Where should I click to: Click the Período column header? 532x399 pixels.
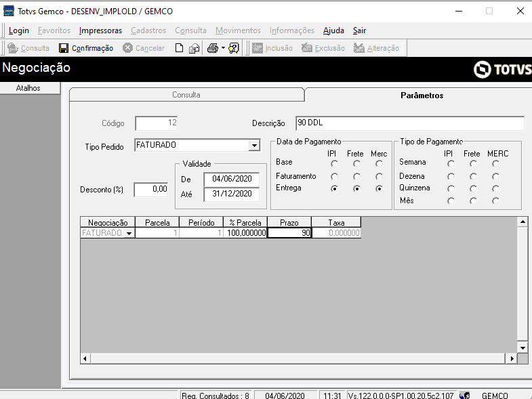pos(201,223)
